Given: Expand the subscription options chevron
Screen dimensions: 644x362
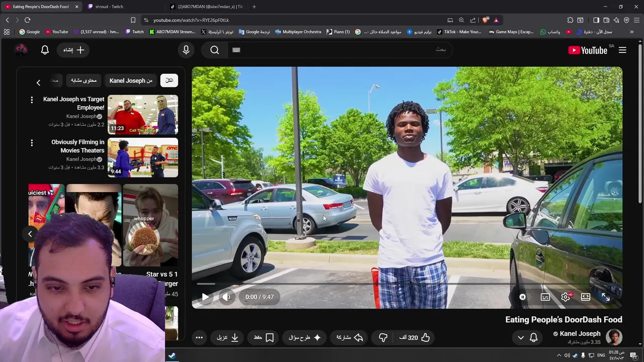Looking at the screenshot, I should 521,338.
